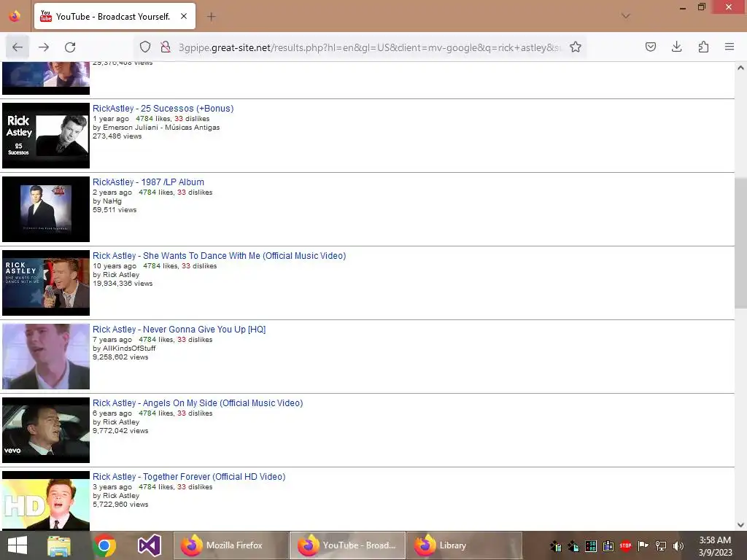
Task: Click the Action Center flag tray icon
Action: click(x=643, y=545)
